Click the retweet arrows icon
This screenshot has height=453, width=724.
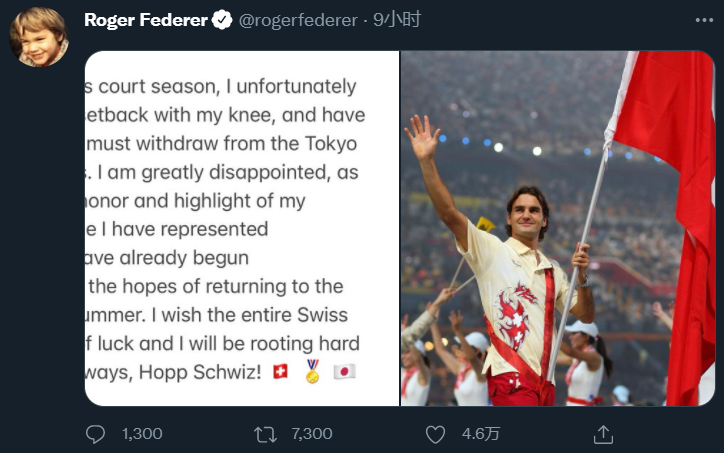click(265, 434)
